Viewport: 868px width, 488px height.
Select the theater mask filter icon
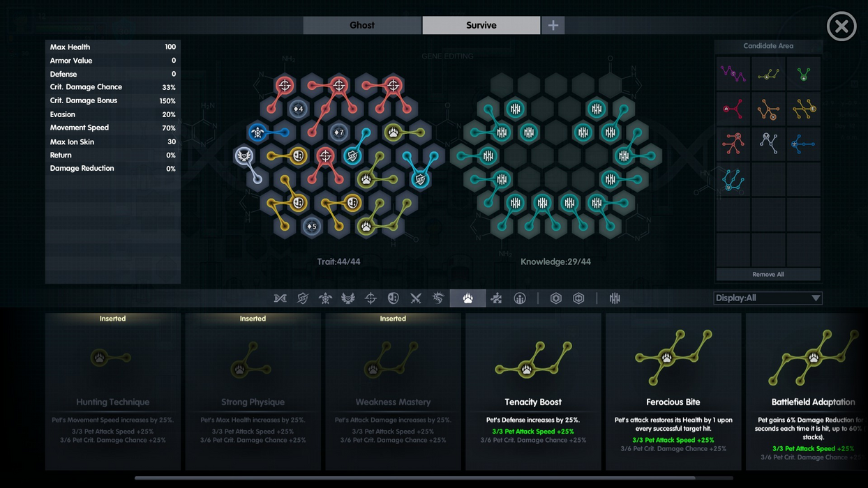click(394, 298)
